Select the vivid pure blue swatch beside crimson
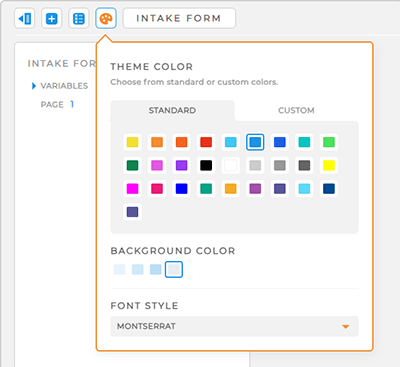The image size is (400, 367). (181, 189)
